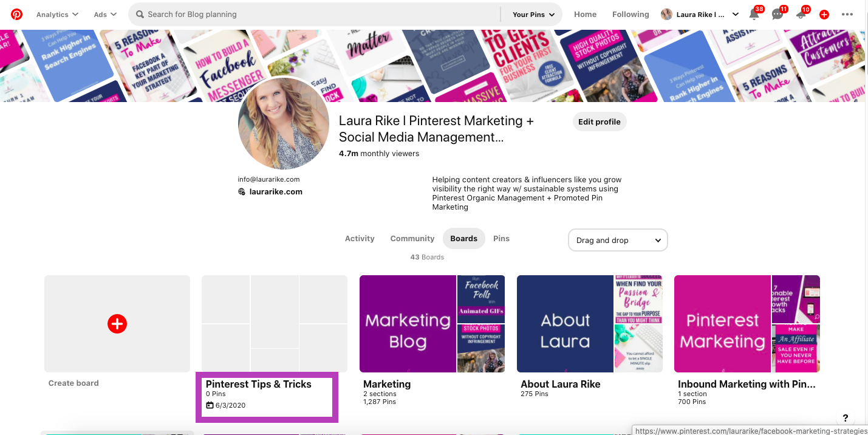Click the Passion & Bridge pin thumbnail
This screenshot has height=435, width=868.
tap(638, 298)
